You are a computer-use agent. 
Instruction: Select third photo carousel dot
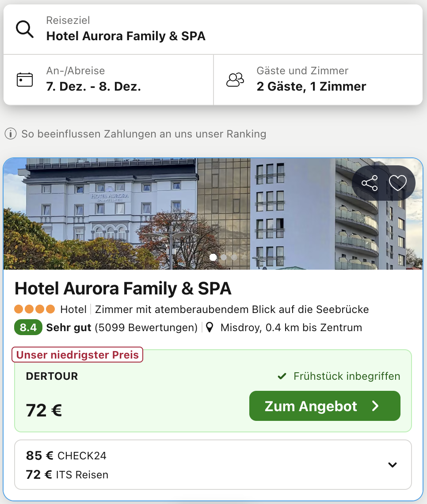tap(234, 257)
